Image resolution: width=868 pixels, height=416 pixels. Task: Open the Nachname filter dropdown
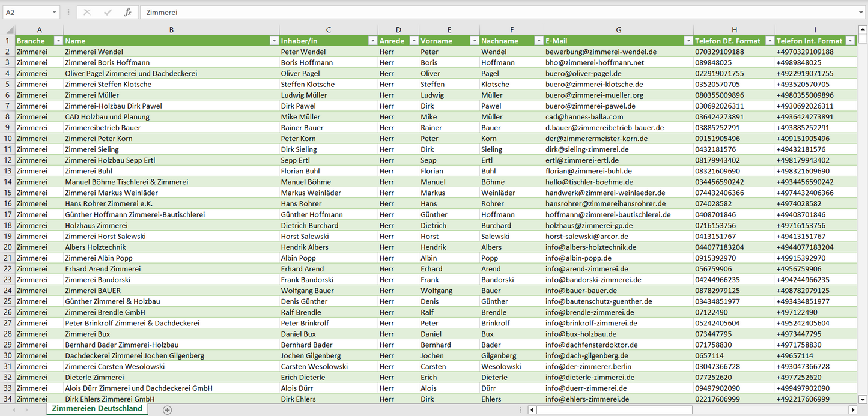pyautogui.click(x=538, y=41)
